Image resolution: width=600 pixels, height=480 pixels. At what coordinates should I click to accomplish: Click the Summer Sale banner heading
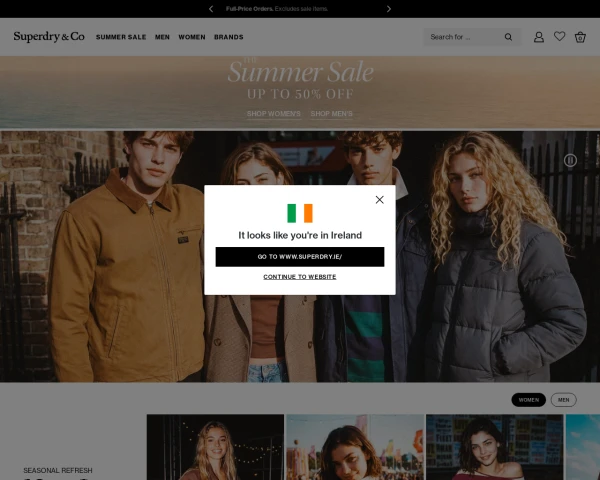[300, 72]
